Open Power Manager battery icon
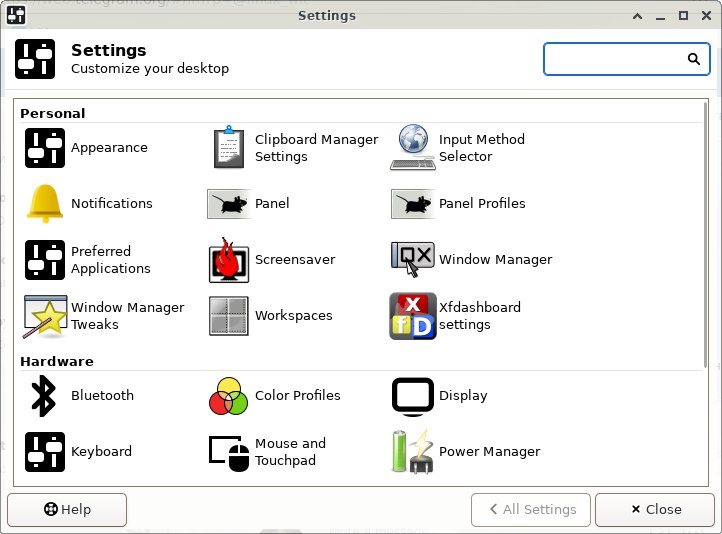 (x=413, y=452)
